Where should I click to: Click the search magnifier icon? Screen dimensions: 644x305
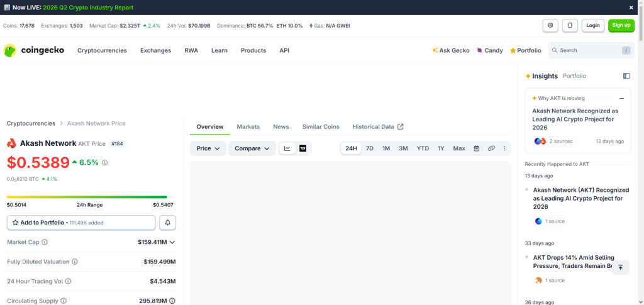pyautogui.click(x=555, y=50)
